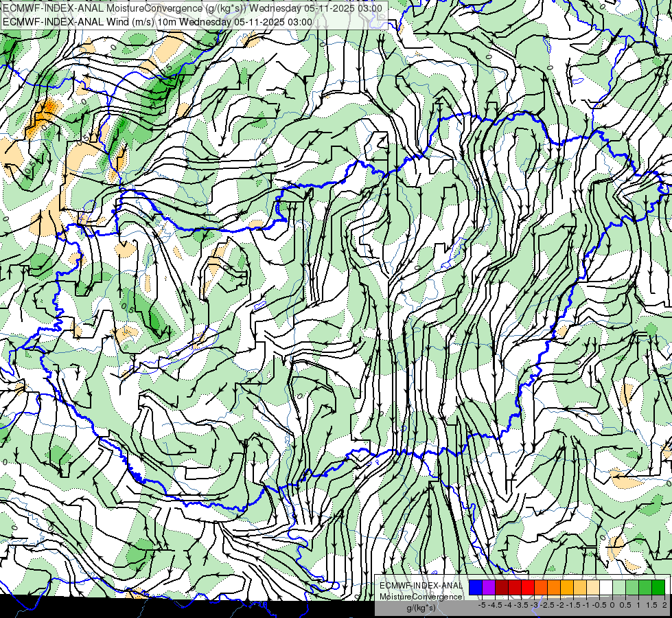672x618 pixels.
Task: Click legend tick label '0.5'
Action: [x=625, y=605]
